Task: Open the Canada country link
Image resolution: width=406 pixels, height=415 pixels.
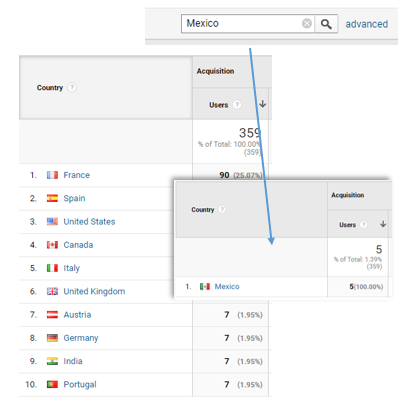Action: 78,245
